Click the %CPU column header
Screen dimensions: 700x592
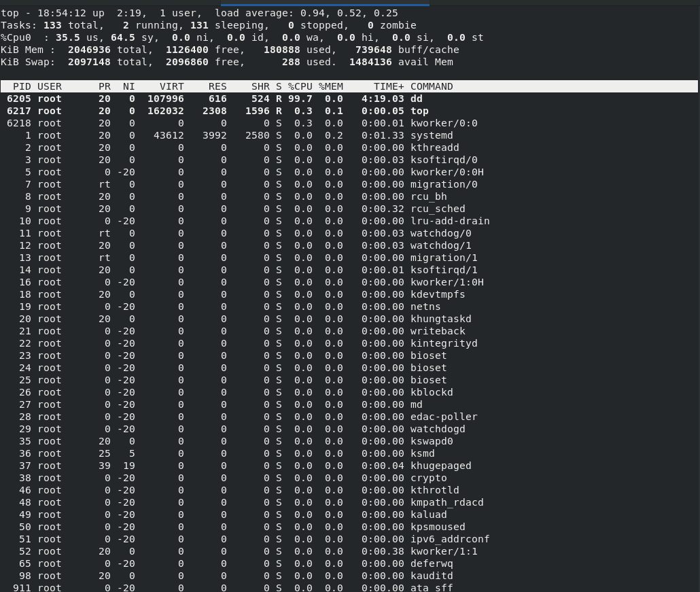[300, 86]
